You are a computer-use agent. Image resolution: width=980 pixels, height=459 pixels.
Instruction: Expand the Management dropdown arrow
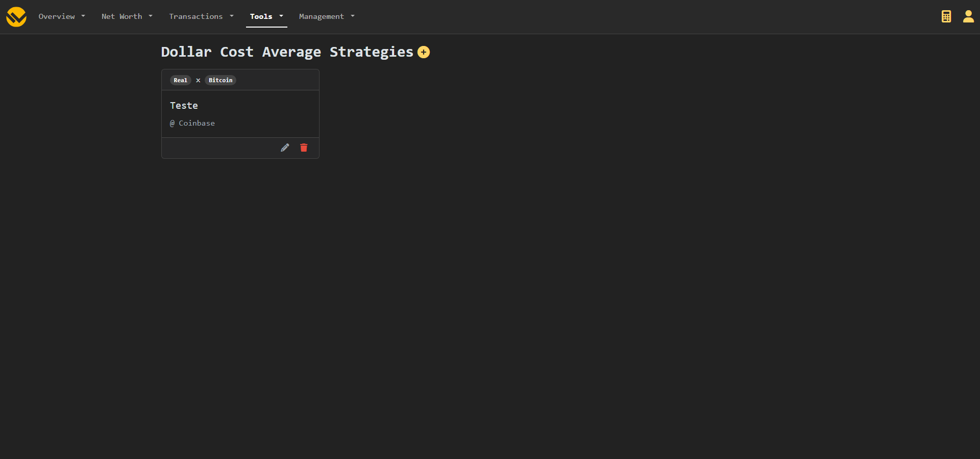[353, 16]
